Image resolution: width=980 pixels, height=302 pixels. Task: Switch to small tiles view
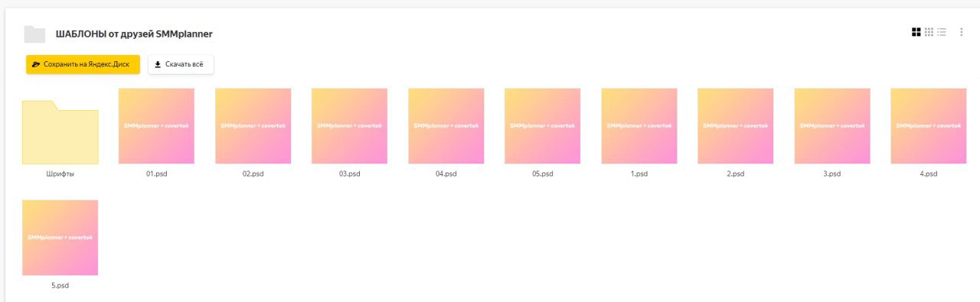[x=929, y=32]
